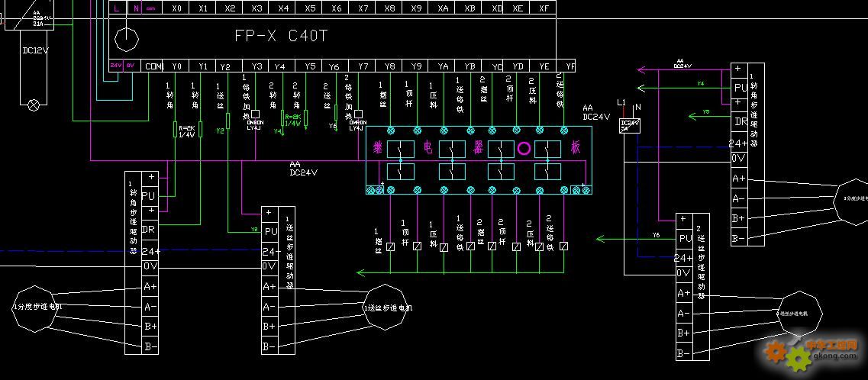Click the octagon symbol inside the PLC block
868x380 pixels.
[x=127, y=39]
